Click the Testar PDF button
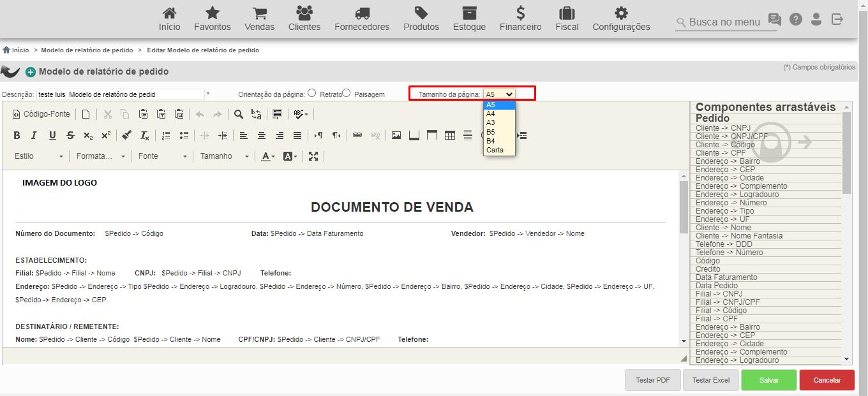The width and height of the screenshot is (868, 396). click(x=653, y=380)
